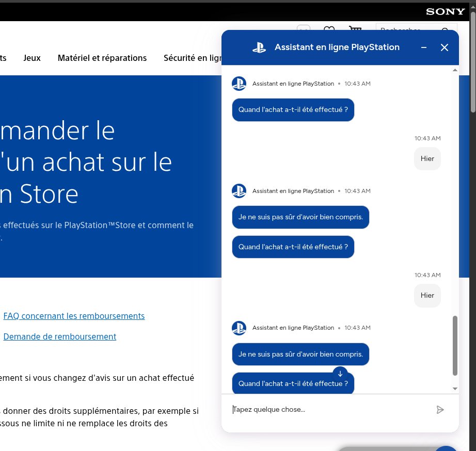Viewport: 476px width, 451px height.
Task: Minimize the PlayStation assistant chat
Action: (424, 47)
